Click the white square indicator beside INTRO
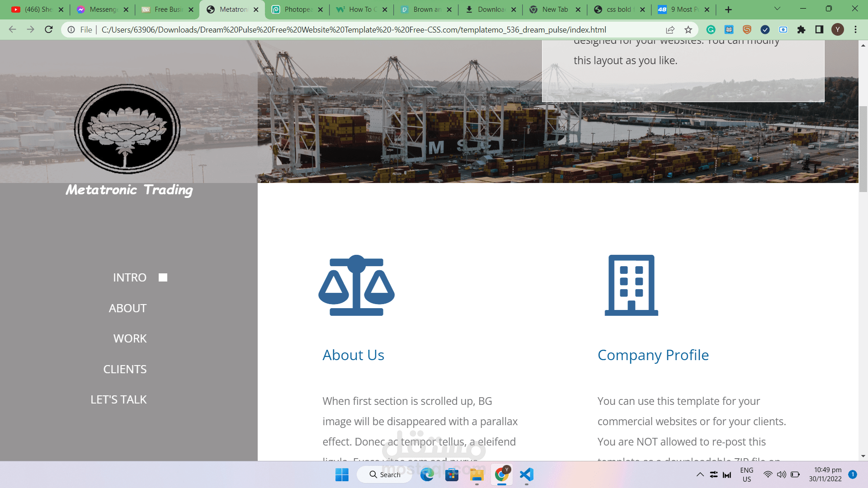868x488 pixels. click(163, 277)
